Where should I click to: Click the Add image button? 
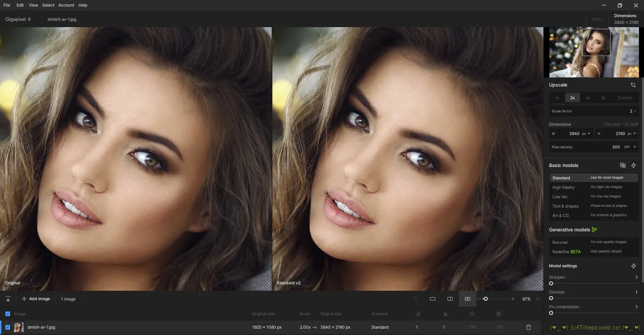click(x=36, y=299)
